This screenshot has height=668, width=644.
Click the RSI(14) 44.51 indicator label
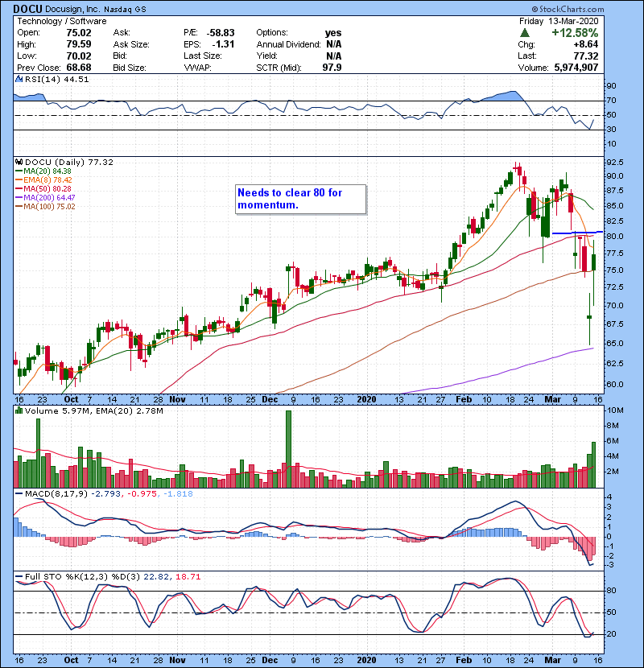(x=56, y=79)
